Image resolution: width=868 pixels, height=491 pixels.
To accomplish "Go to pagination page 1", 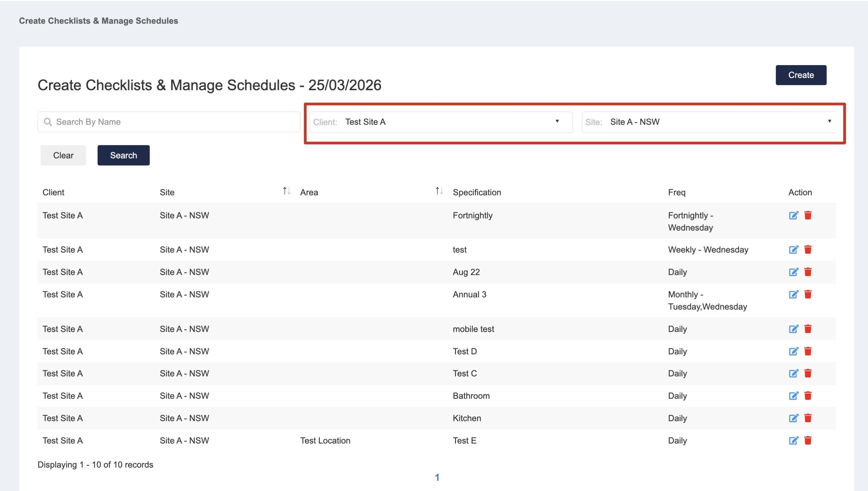I will [437, 477].
